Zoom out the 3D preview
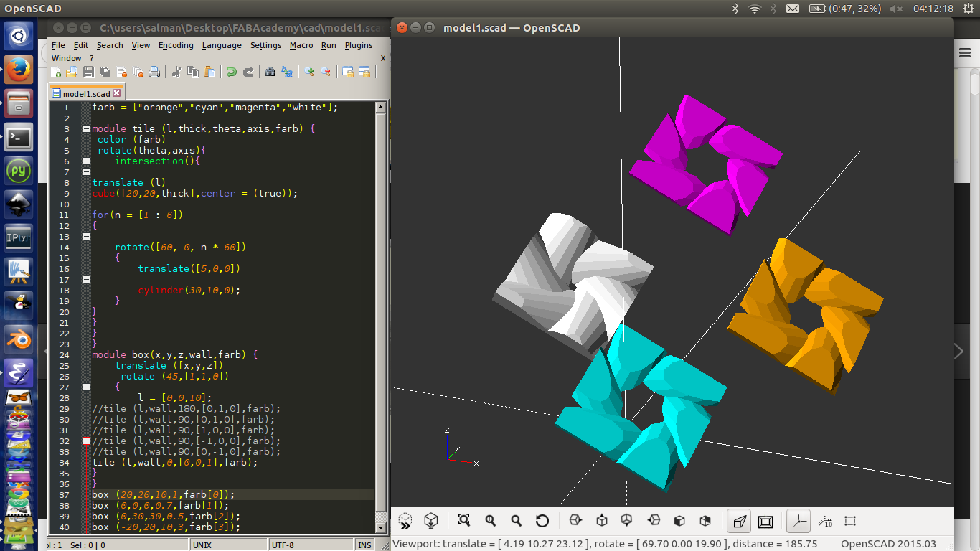 [x=517, y=520]
